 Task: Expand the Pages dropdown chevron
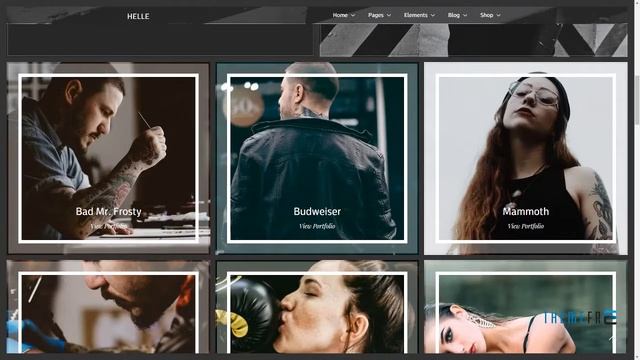389,16
